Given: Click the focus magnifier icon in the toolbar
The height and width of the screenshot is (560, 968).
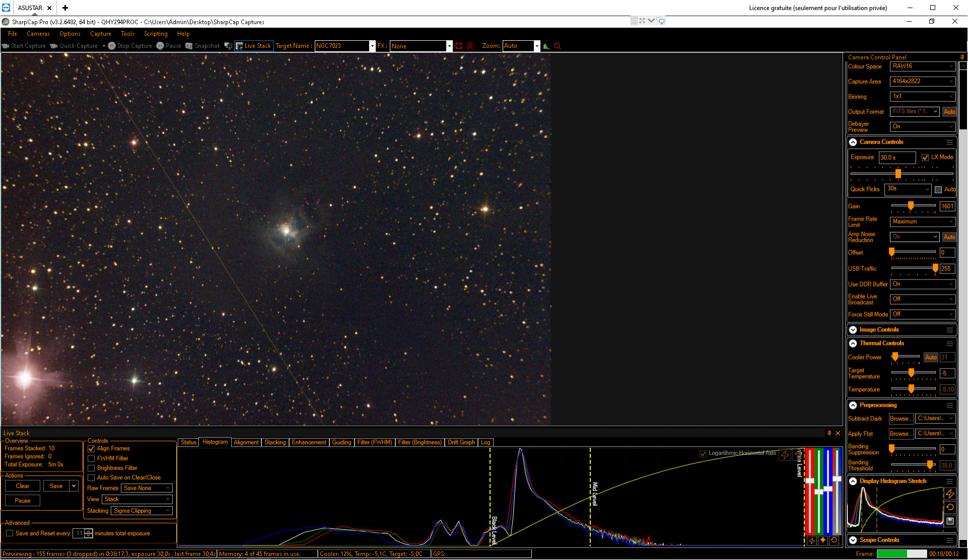Looking at the screenshot, I should pos(557,46).
